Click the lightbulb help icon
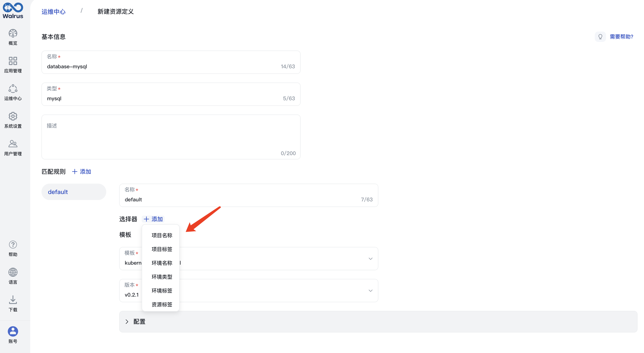The image size is (644, 353). click(x=600, y=37)
